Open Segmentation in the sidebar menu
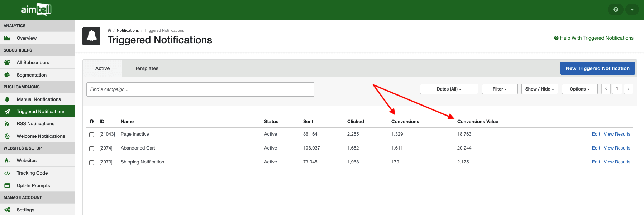 pyautogui.click(x=32, y=75)
